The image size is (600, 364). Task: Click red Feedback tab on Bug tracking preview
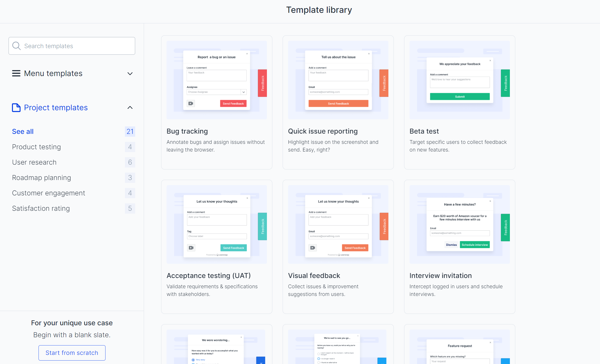[x=262, y=83]
